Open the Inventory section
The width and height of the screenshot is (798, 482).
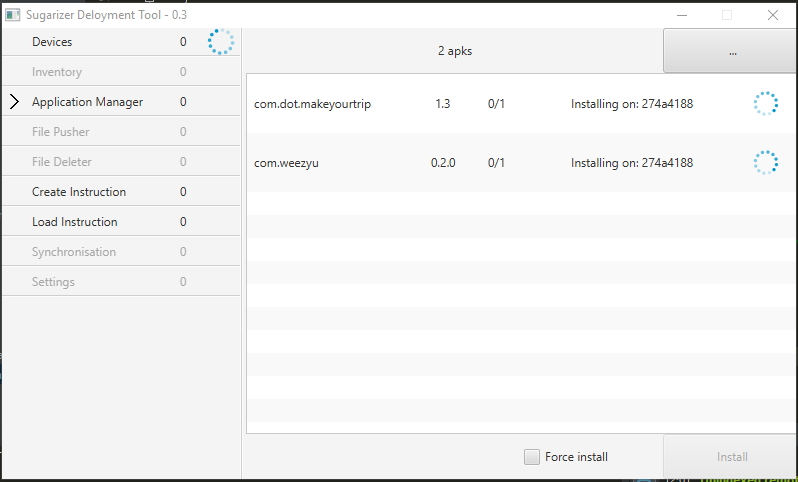click(57, 72)
